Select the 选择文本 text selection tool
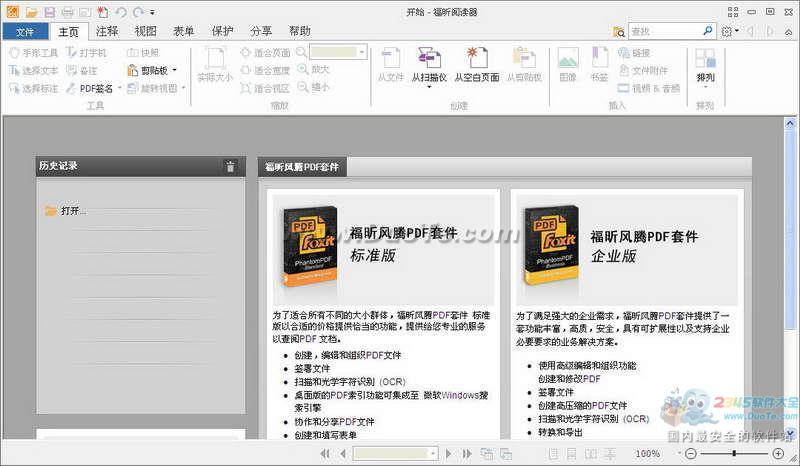 click(34, 70)
